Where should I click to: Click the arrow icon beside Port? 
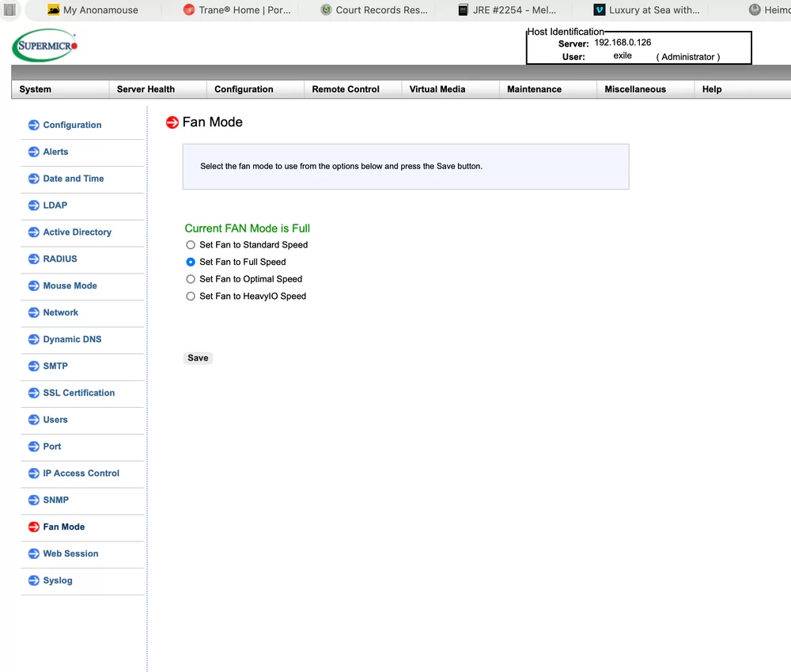click(34, 446)
